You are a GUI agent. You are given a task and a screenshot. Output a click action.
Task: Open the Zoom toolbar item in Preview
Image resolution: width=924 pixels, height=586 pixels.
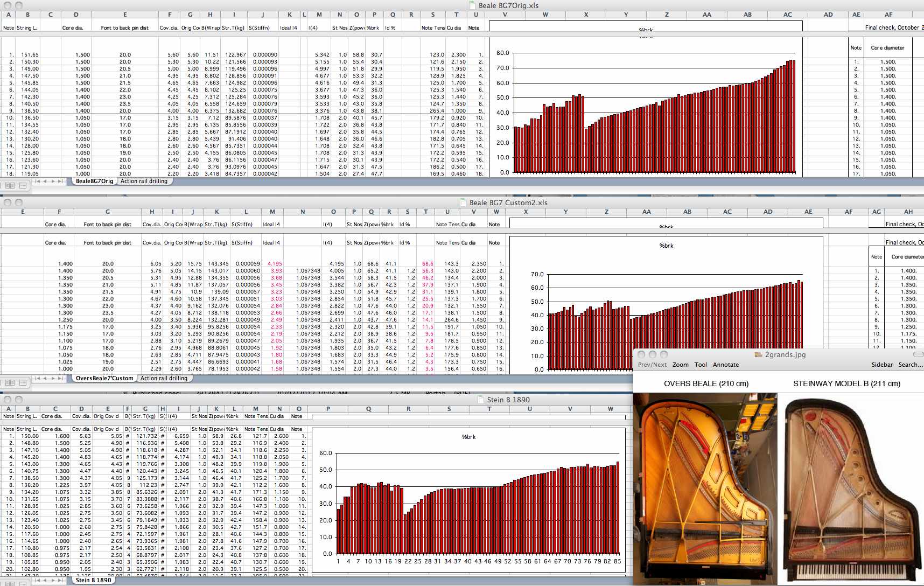click(x=681, y=365)
